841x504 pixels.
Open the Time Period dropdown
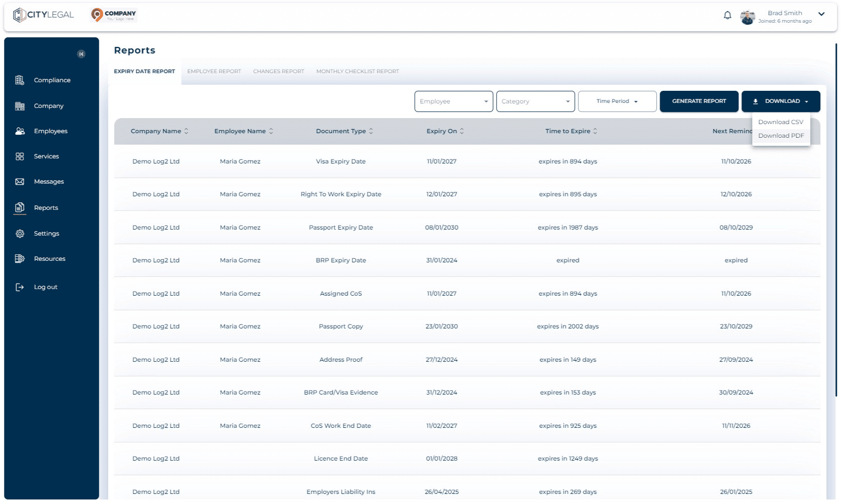[617, 101]
